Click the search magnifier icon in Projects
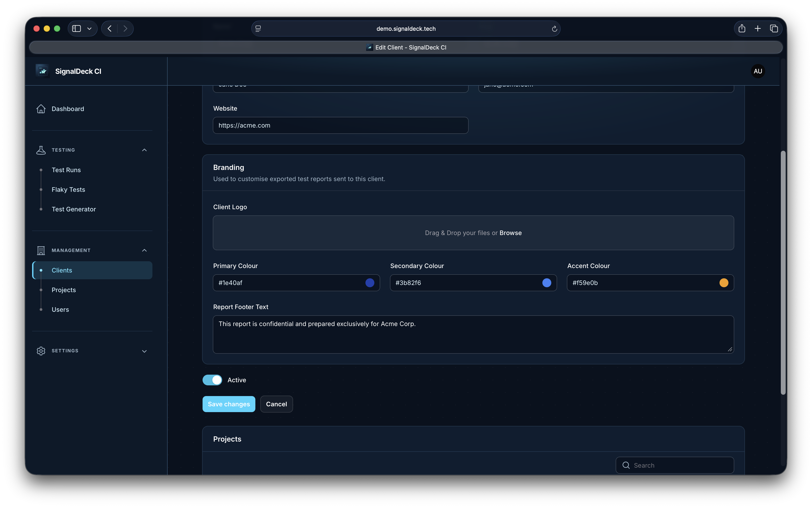This screenshot has height=508, width=812. [626, 465]
